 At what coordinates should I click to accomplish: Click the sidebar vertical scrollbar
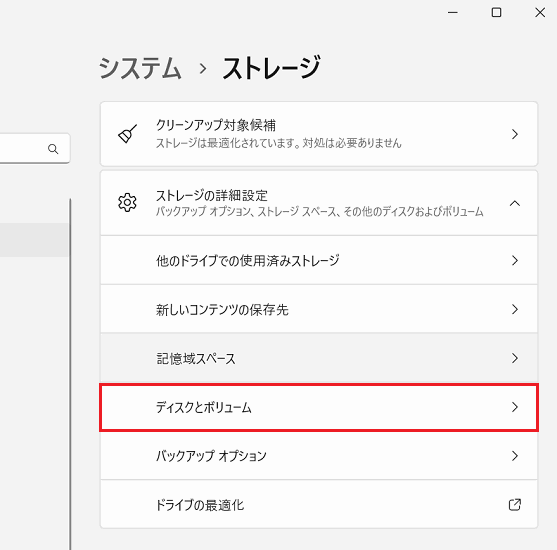point(70,374)
